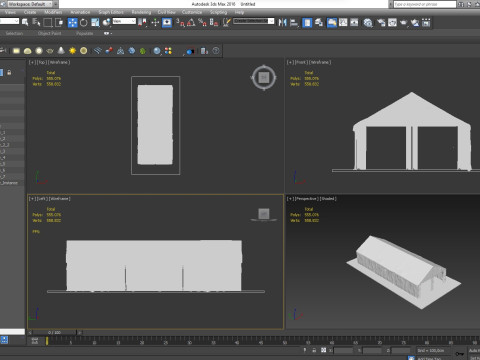Screen dimensions: 480x360
Task: Open the Rendered Frame Window icon
Action: tap(392, 22)
